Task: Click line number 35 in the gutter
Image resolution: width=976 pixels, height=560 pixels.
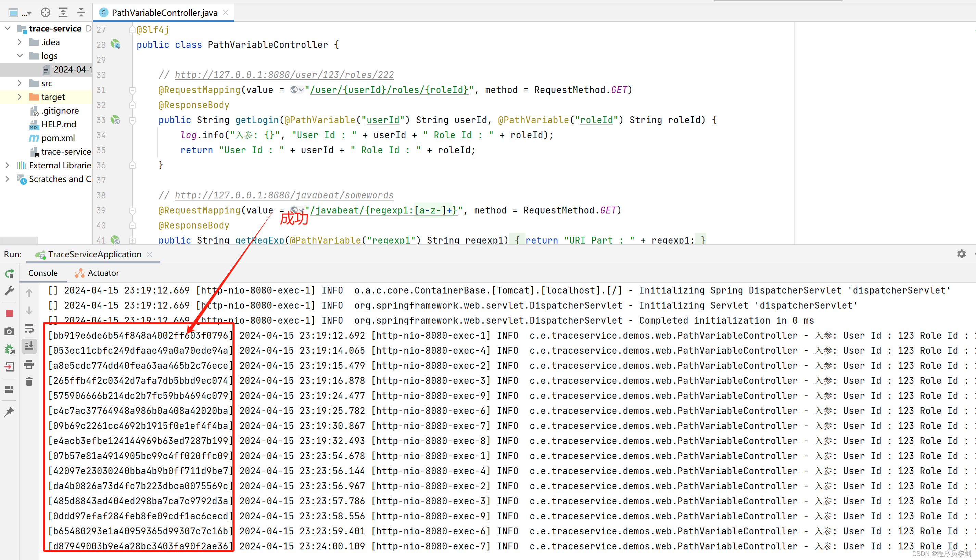Action: pos(101,151)
